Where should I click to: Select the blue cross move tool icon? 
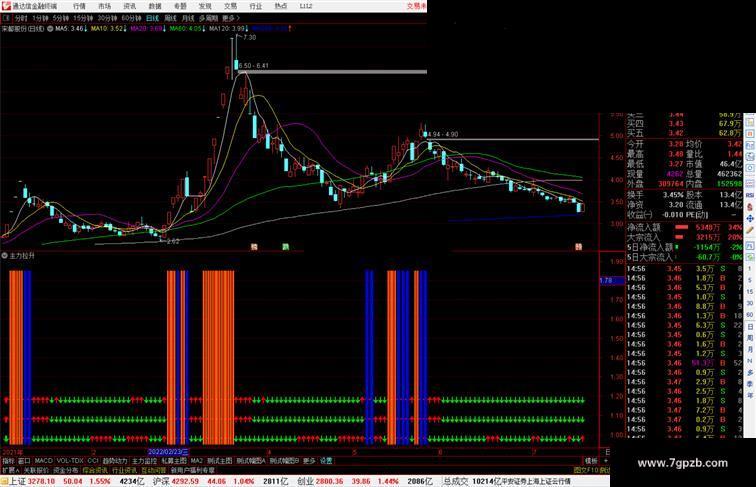[750, 218]
